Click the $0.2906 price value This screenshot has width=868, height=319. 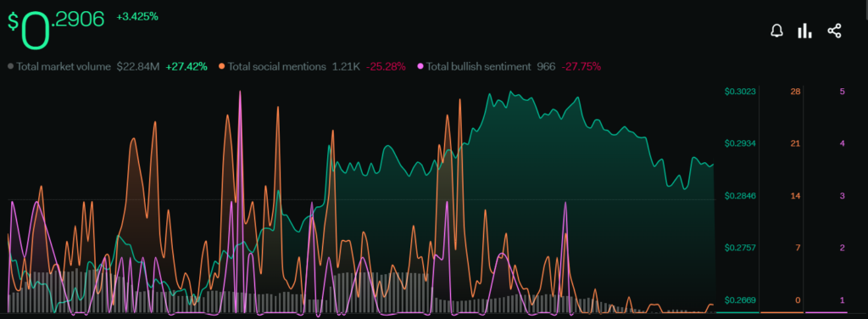56,29
